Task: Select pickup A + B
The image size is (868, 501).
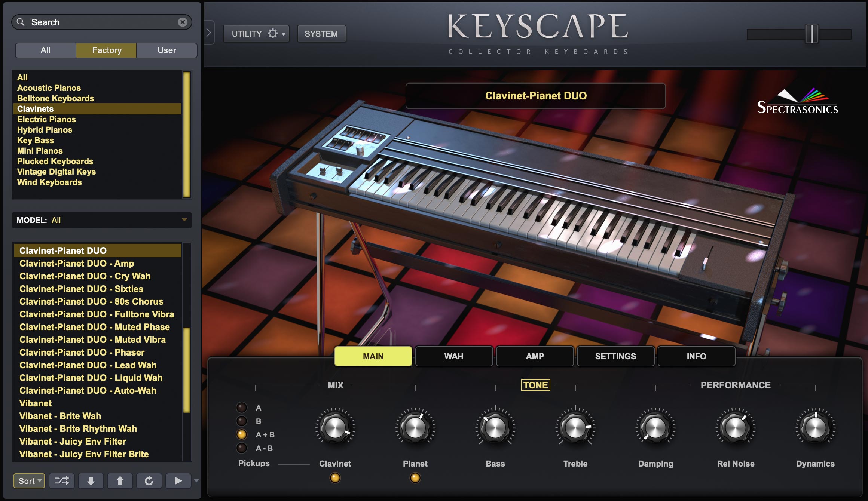Action: (242, 434)
